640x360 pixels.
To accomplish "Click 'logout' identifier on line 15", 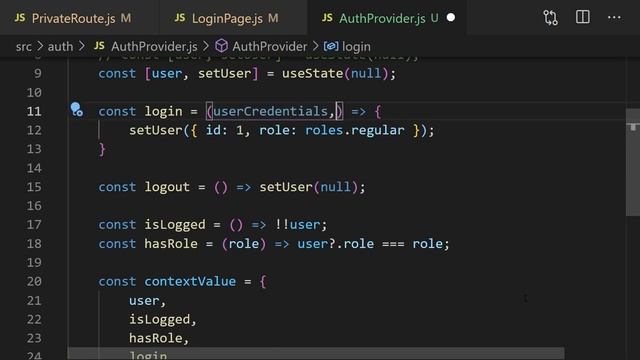I will (x=167, y=187).
